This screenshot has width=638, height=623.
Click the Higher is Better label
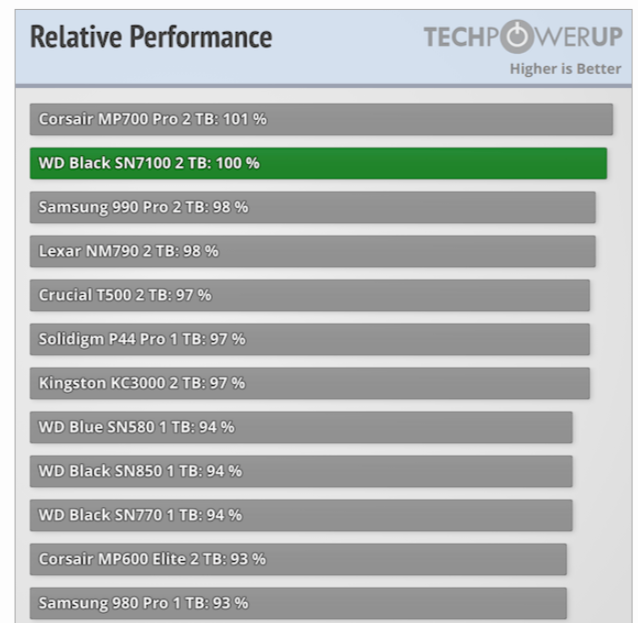click(565, 69)
